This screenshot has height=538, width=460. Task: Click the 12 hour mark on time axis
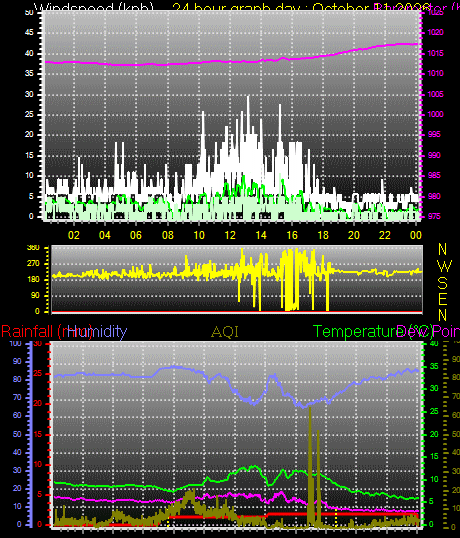[230, 235]
